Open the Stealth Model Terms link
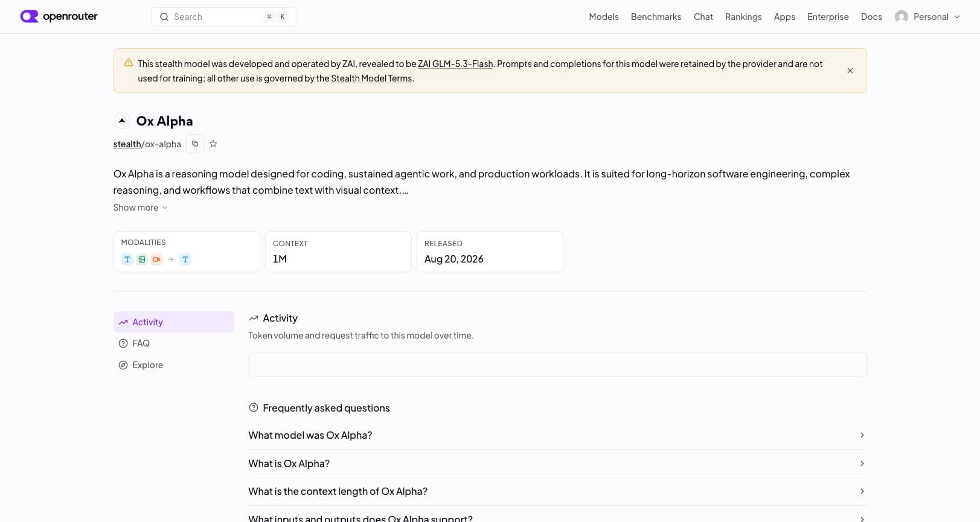980x522 pixels. point(371,78)
